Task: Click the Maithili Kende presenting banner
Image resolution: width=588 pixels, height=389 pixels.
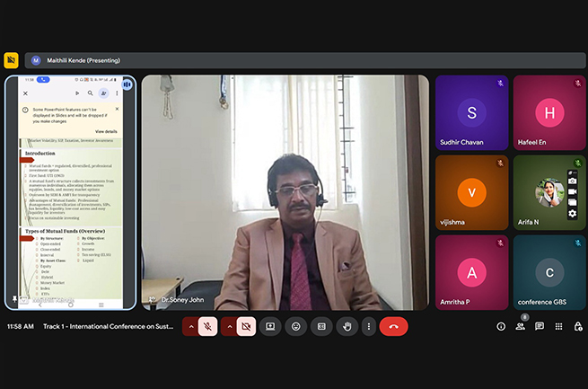Action: point(76,60)
